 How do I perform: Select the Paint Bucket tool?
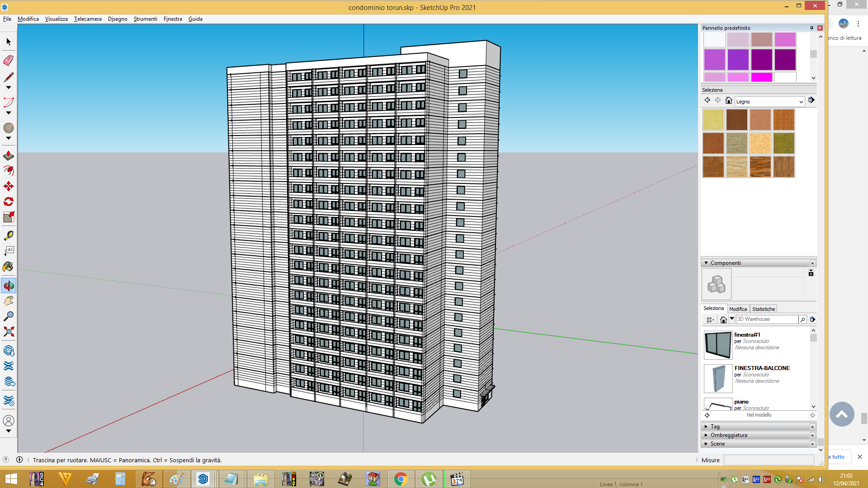(9, 267)
